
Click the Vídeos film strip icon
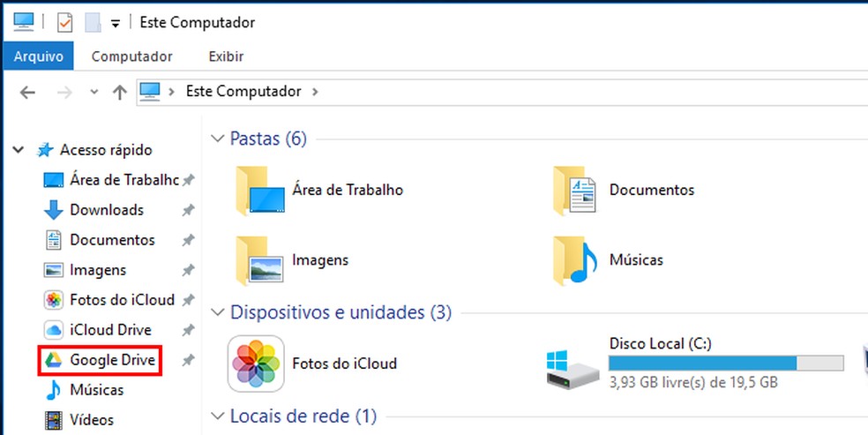54,420
